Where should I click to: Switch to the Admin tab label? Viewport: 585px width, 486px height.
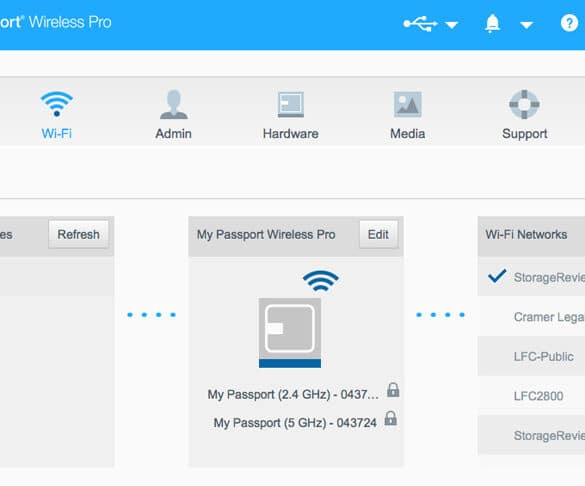click(x=173, y=134)
